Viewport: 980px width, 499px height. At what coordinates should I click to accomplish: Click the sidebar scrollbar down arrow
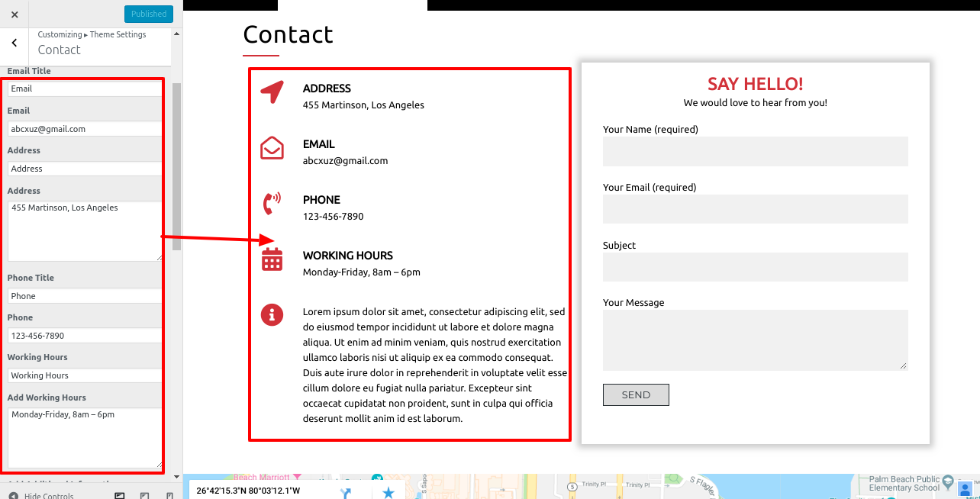click(x=177, y=477)
